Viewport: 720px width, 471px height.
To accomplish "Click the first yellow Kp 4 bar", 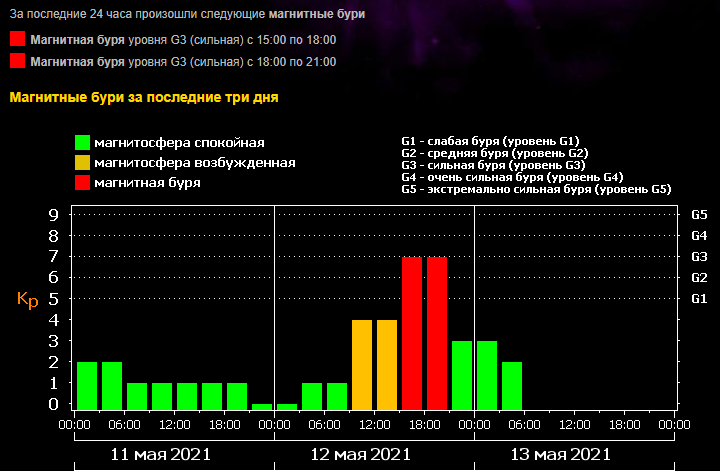I will click(x=362, y=365).
